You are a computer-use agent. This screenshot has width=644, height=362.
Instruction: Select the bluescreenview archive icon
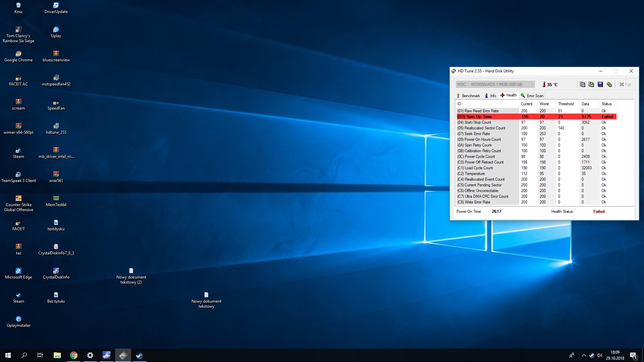(x=56, y=57)
